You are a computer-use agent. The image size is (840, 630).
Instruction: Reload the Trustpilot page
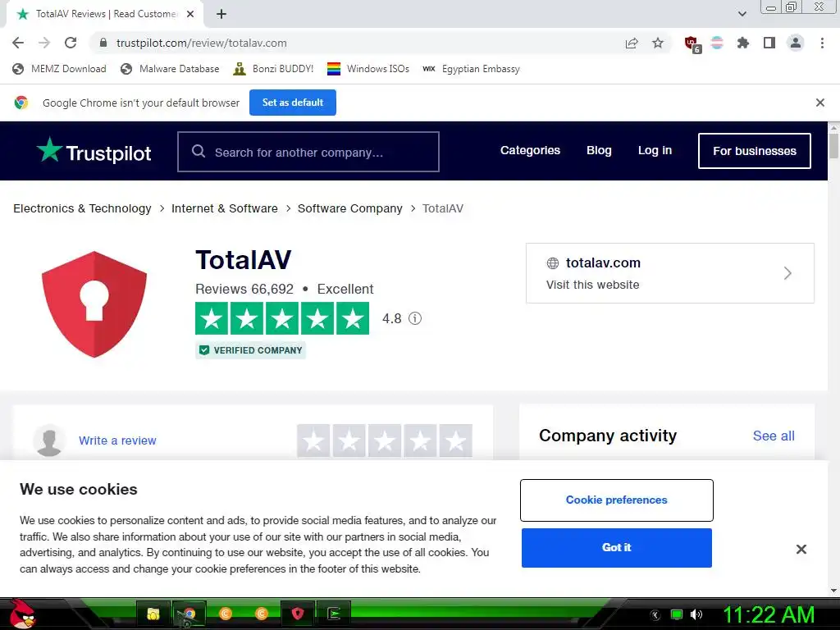71,43
